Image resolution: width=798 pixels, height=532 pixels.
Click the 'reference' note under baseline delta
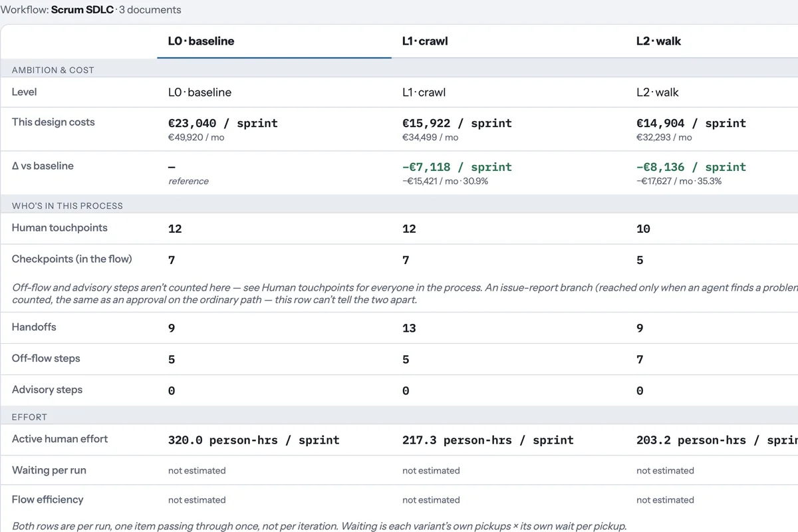pos(188,182)
